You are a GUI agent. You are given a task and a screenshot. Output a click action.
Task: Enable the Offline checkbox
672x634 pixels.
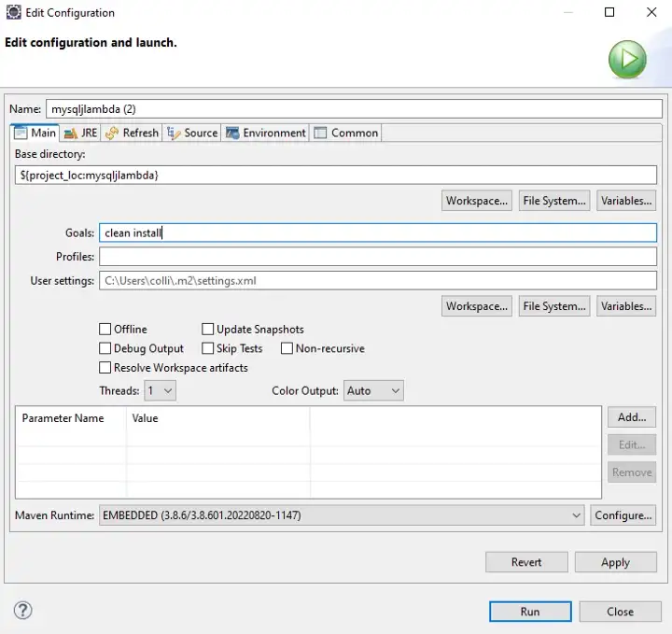pos(105,330)
